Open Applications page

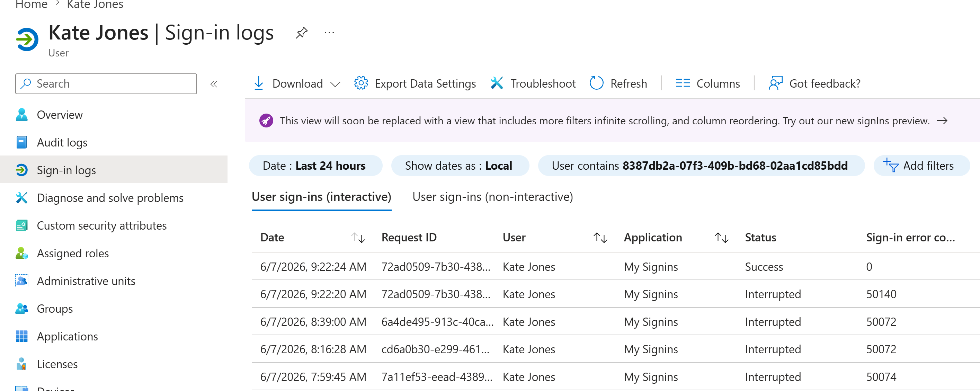pos(114,336)
